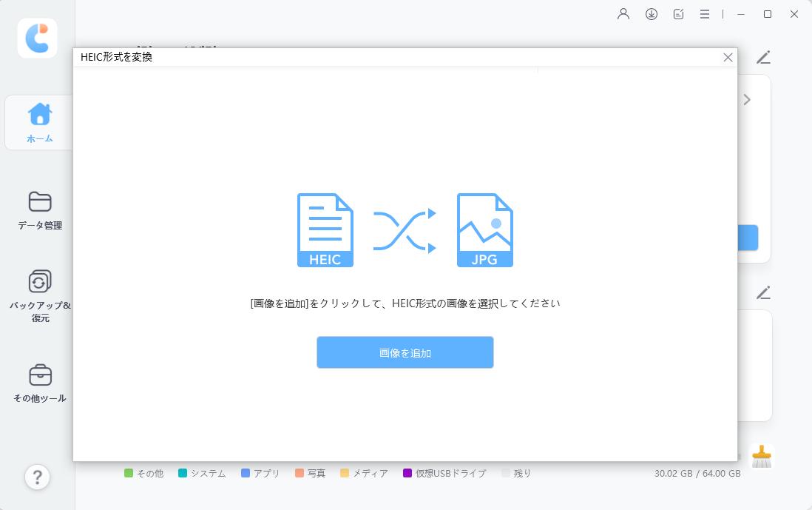Click the orange 写真 color swatch in the legend
Viewport: 812px width, 510px height.
[x=300, y=473]
